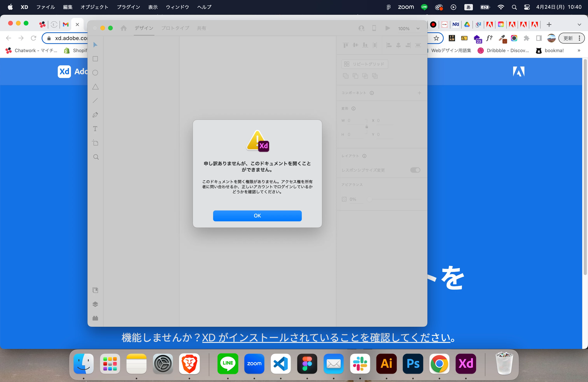Click OK in the error dialog
Screen dimensions: 588x382
pyautogui.click(x=257, y=216)
